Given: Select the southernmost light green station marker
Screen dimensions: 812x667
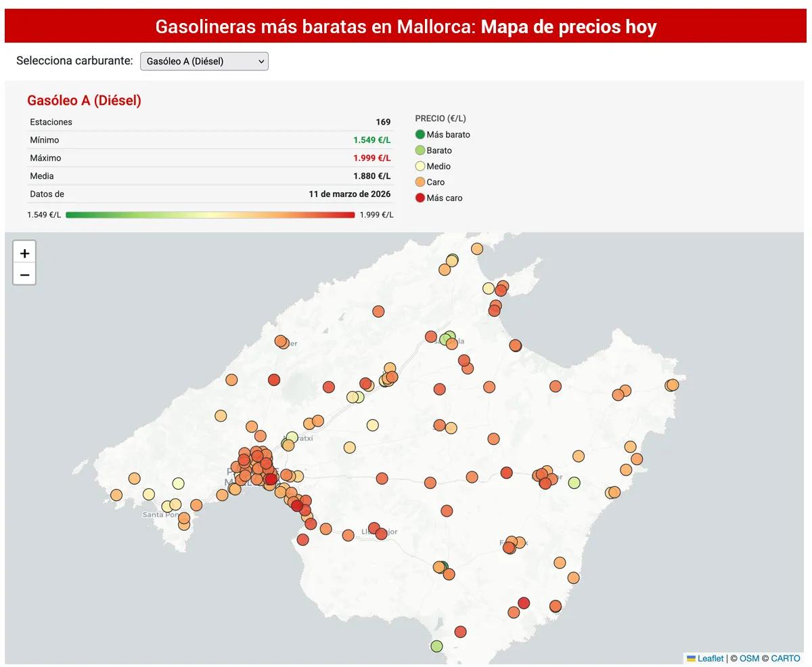Looking at the screenshot, I should [x=436, y=646].
